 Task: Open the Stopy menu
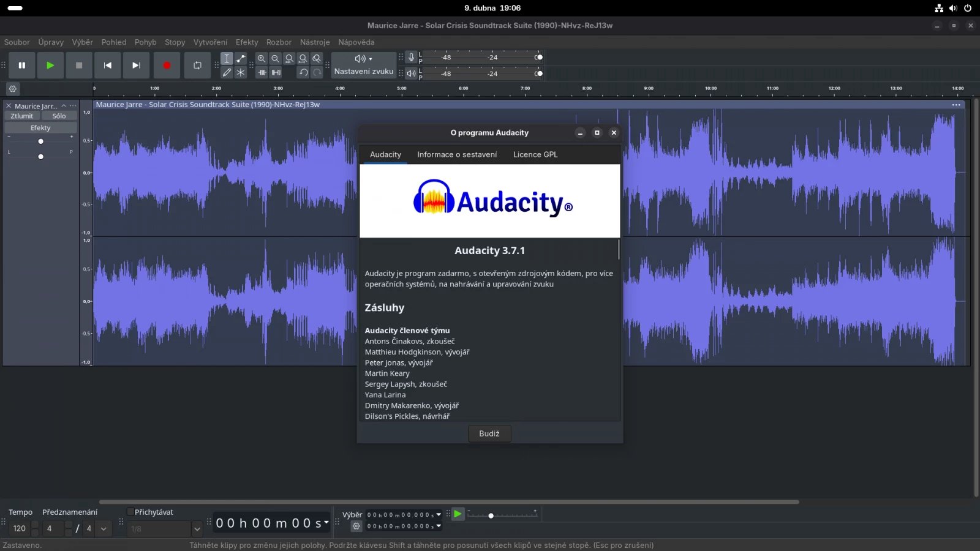point(175,42)
